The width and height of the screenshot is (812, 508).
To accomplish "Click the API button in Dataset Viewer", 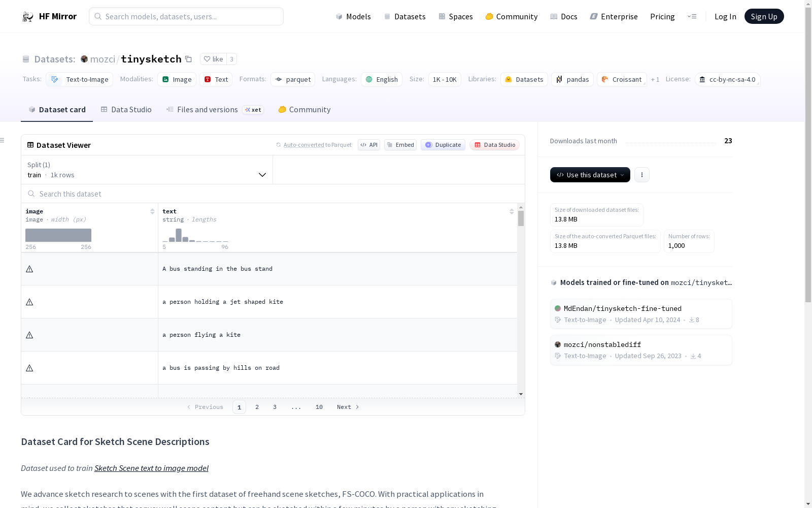I will [x=369, y=145].
